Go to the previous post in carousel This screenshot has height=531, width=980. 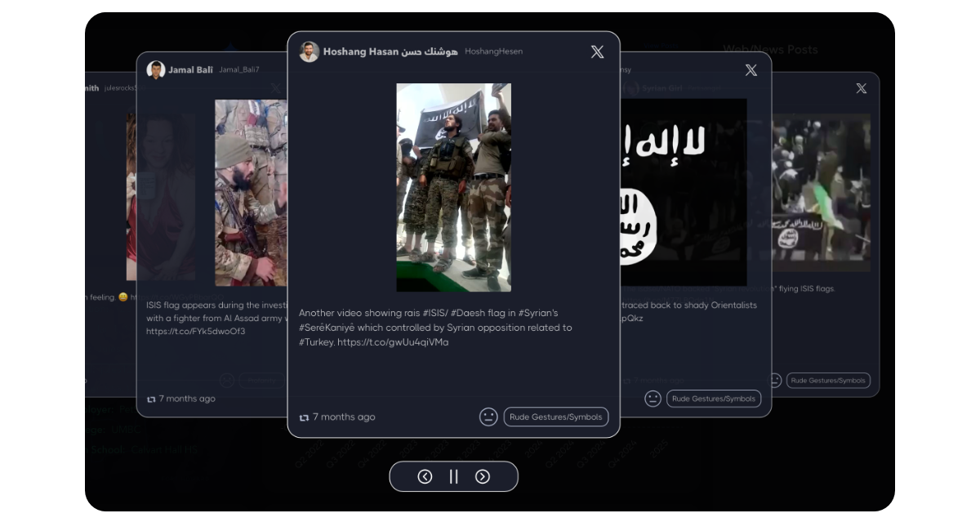coord(425,477)
